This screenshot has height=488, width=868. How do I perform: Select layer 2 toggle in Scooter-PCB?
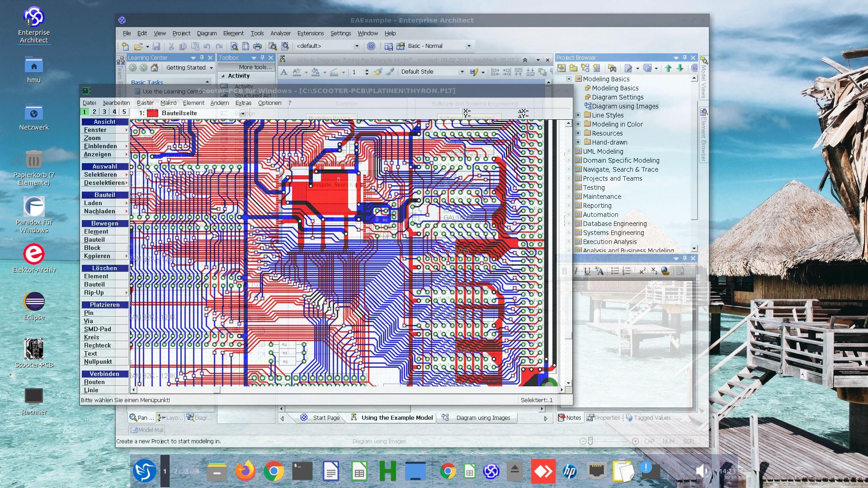(x=94, y=112)
